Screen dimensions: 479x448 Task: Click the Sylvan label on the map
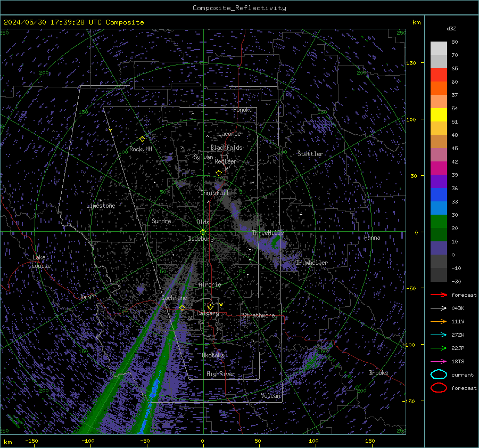coord(203,157)
